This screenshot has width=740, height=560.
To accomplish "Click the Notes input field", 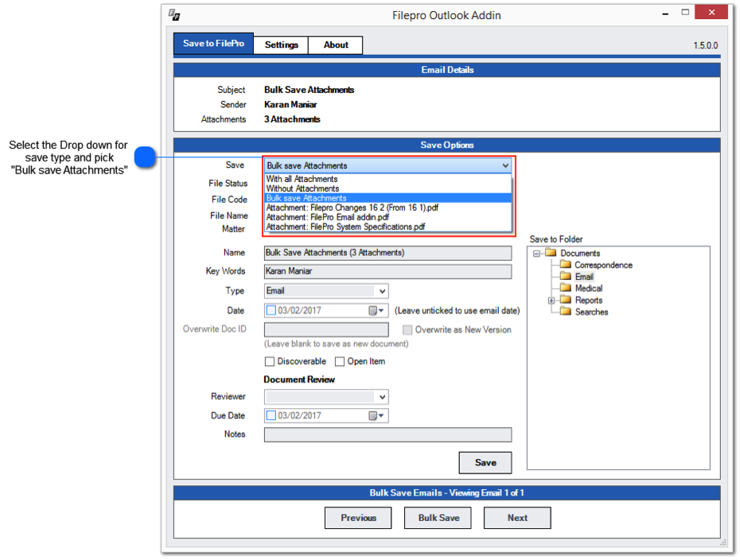I will coord(388,435).
